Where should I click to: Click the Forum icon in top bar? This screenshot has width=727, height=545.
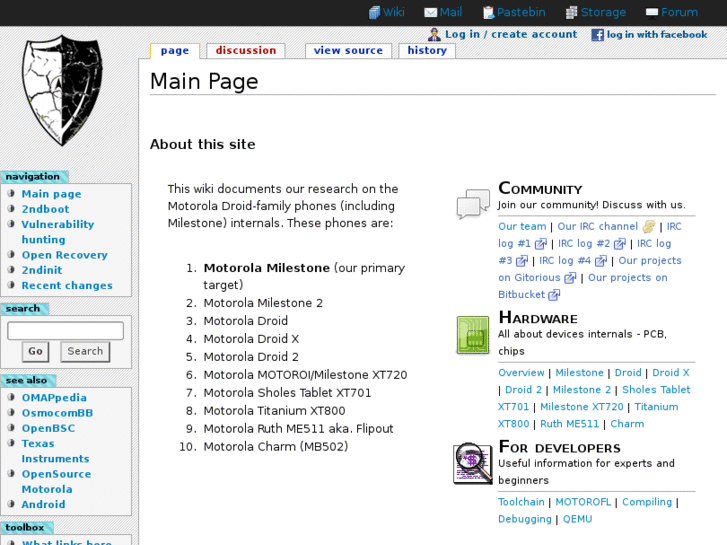coord(652,13)
